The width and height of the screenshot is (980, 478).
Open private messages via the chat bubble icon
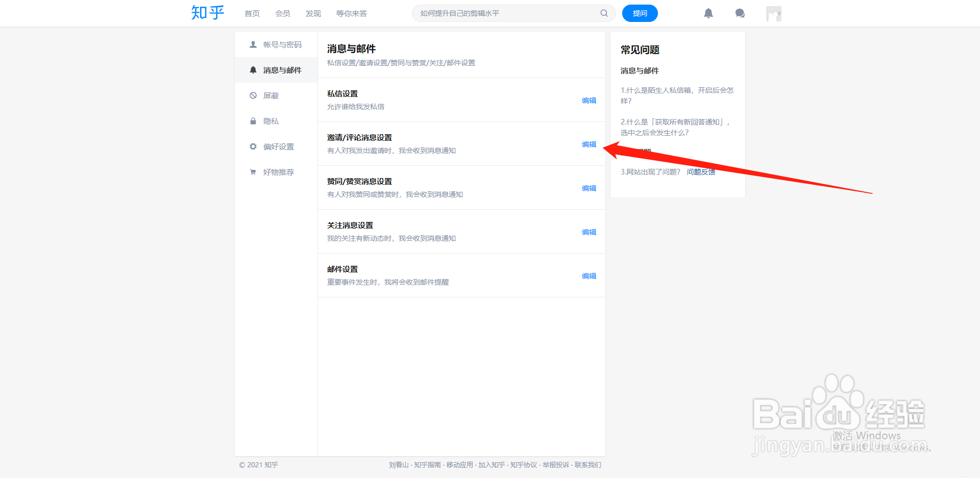(740, 13)
